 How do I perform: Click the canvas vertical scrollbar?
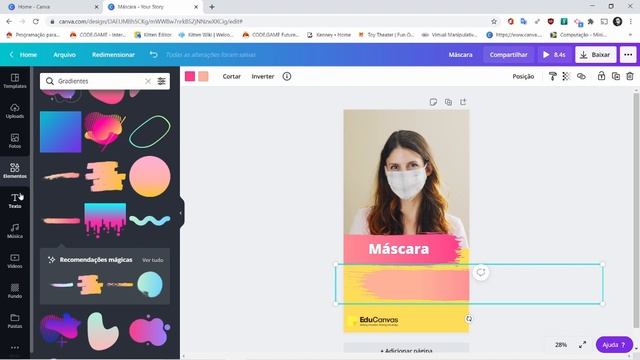636,210
